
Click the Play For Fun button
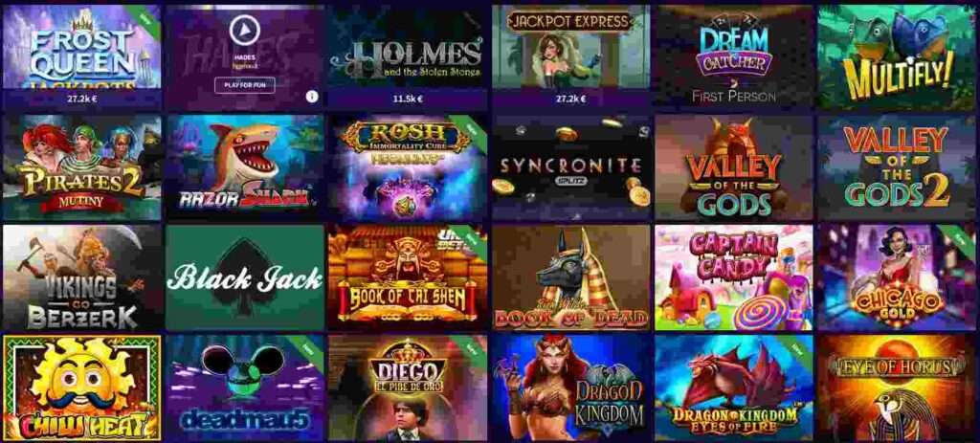244,85
